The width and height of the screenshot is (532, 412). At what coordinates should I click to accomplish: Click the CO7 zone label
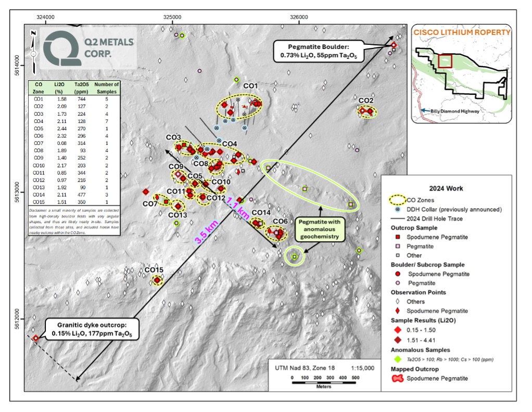click(x=149, y=204)
